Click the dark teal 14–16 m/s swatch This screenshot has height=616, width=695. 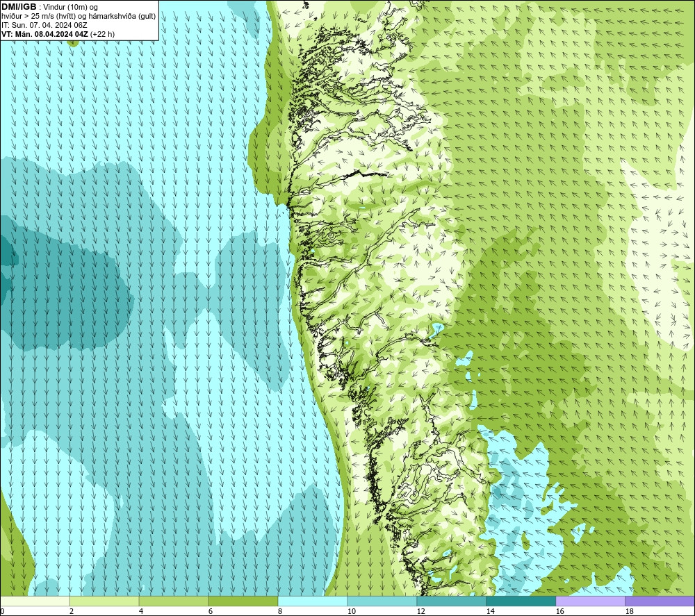pos(521,601)
